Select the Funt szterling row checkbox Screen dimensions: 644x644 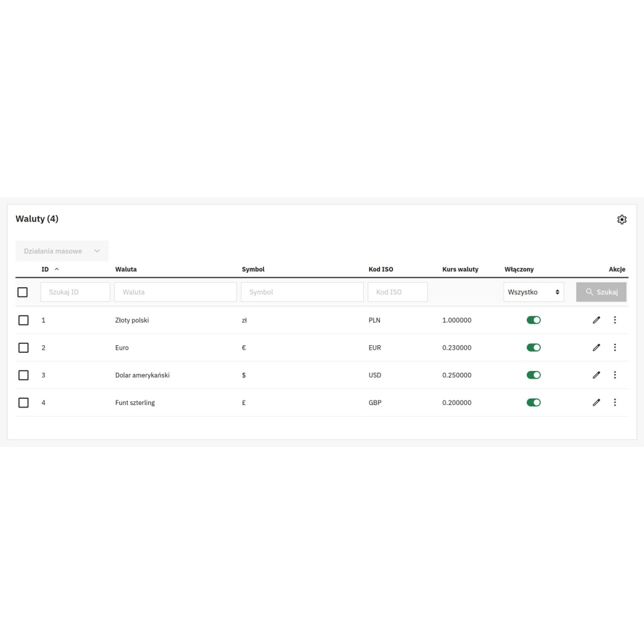[x=23, y=402]
